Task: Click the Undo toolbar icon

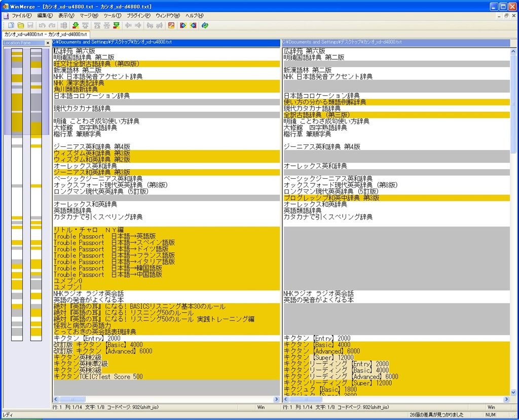Action: pyautogui.click(x=42, y=25)
